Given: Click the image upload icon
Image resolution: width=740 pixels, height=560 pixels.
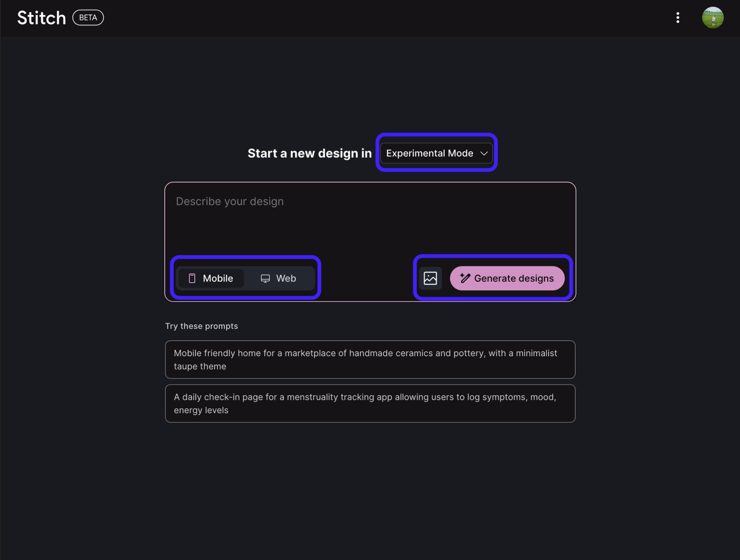Looking at the screenshot, I should click(x=430, y=278).
